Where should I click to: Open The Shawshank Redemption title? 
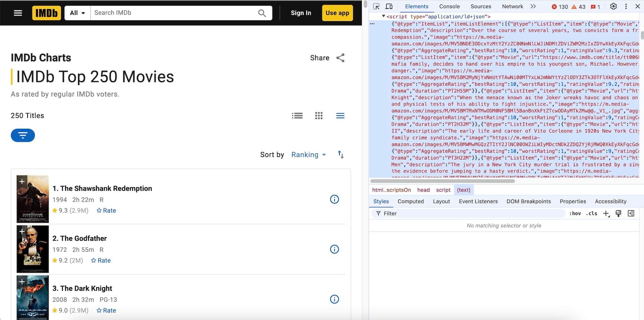click(102, 188)
